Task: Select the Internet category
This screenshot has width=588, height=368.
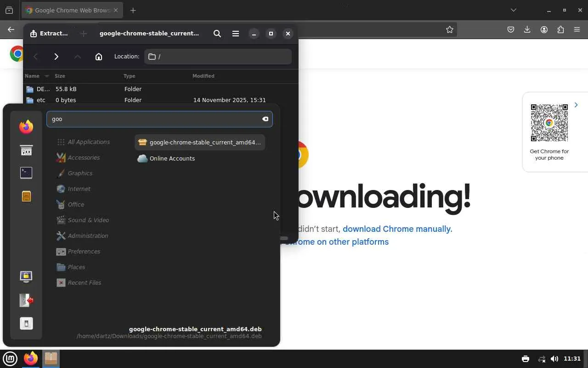Action: pyautogui.click(x=73, y=189)
